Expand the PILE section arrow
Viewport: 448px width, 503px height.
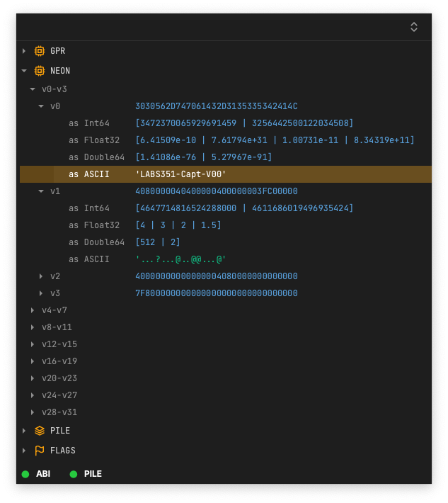click(24, 431)
